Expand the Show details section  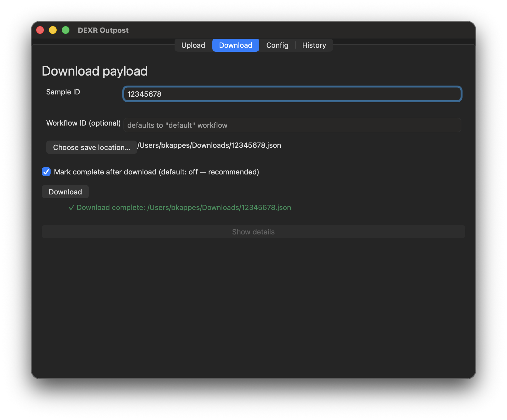coord(253,232)
